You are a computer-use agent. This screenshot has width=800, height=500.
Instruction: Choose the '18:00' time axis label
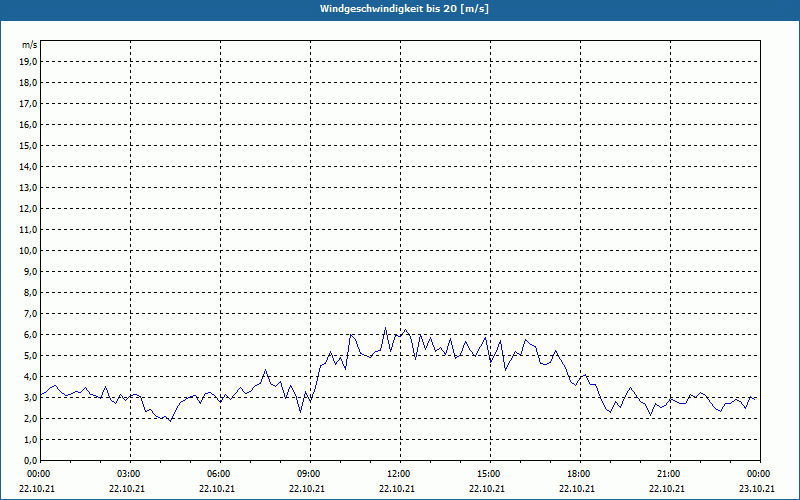580,474
